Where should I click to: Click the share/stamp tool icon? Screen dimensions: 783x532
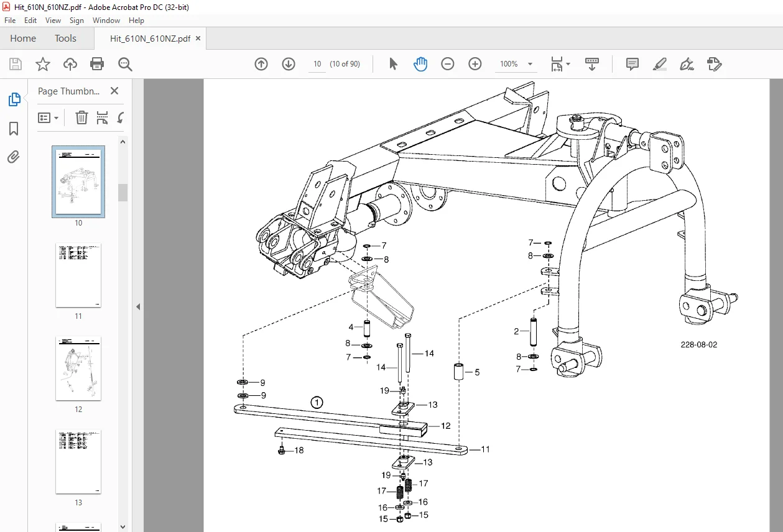714,64
